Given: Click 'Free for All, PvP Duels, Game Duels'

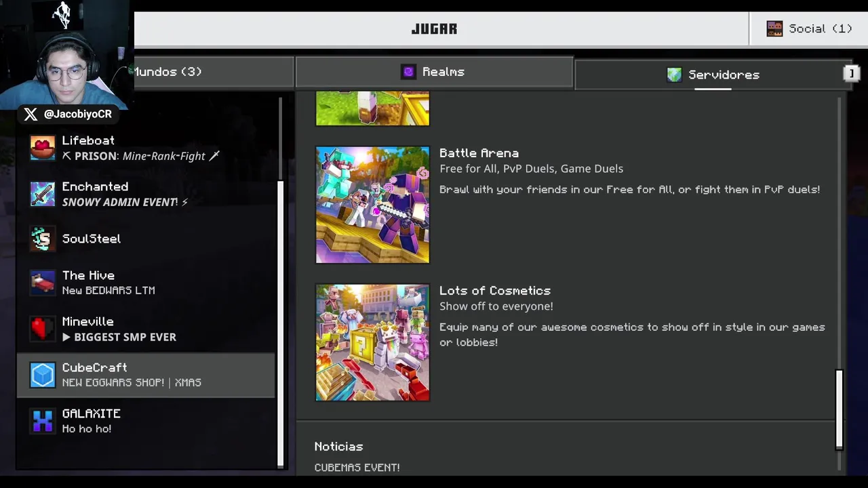Looking at the screenshot, I should (531, 169).
